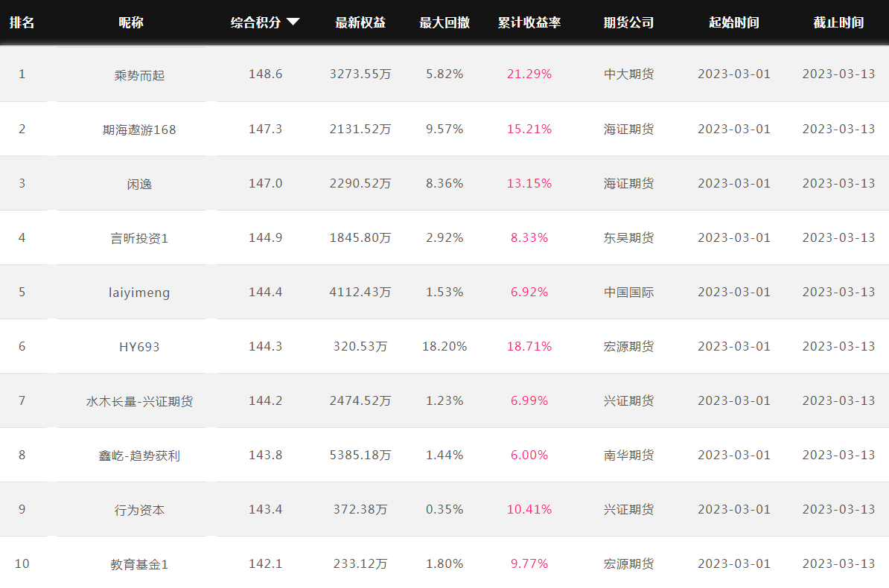Select score 148.6
Screen dimensions: 889x588
[265, 74]
